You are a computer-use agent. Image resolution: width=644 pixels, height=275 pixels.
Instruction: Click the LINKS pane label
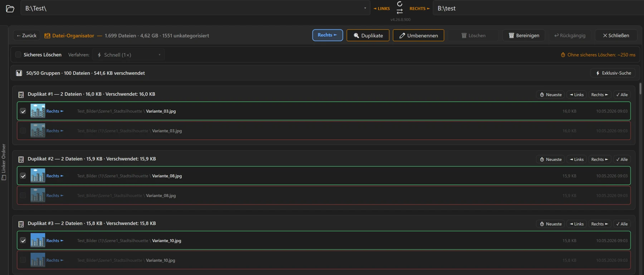(382, 9)
